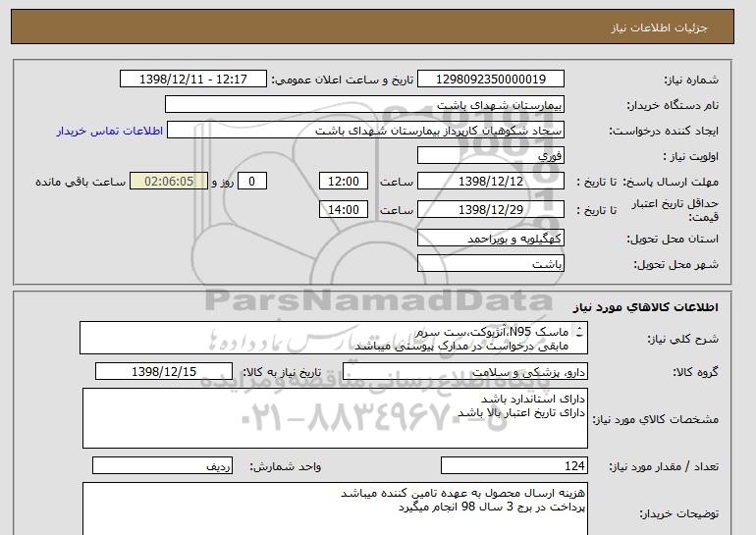Screen dimensions: 756x535
Task: Click the label اولویت نیاز
Action: point(690,156)
